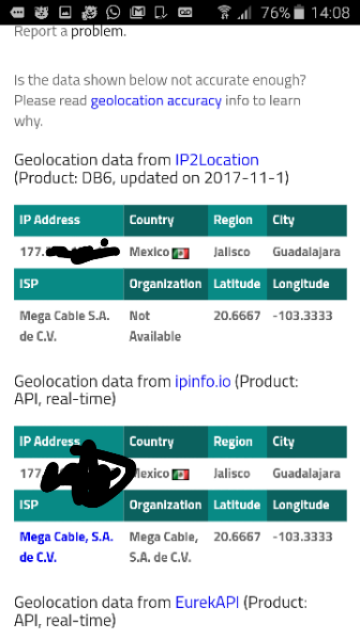Tap the 20.6667 latitude value in ipinfo.io table

tap(237, 537)
